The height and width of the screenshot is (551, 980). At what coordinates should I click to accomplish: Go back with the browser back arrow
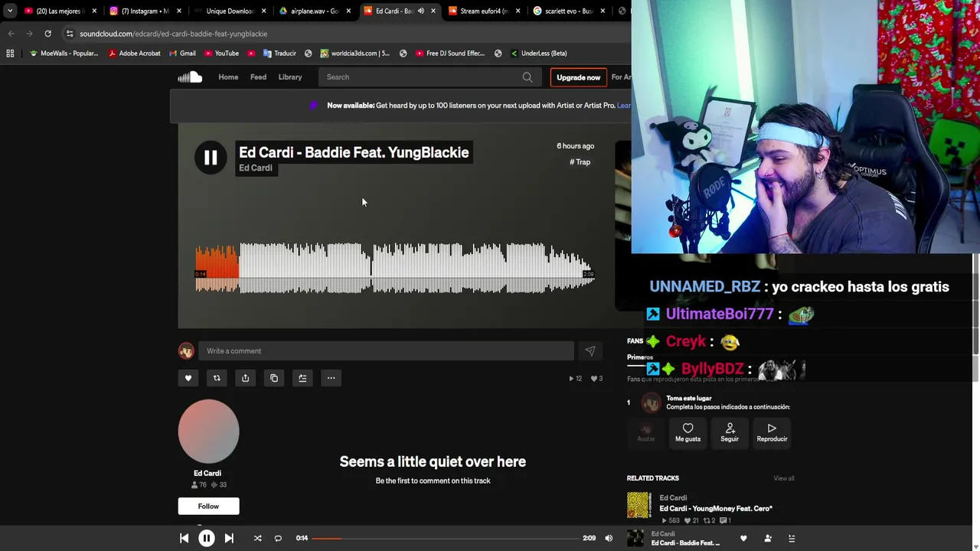[11, 34]
